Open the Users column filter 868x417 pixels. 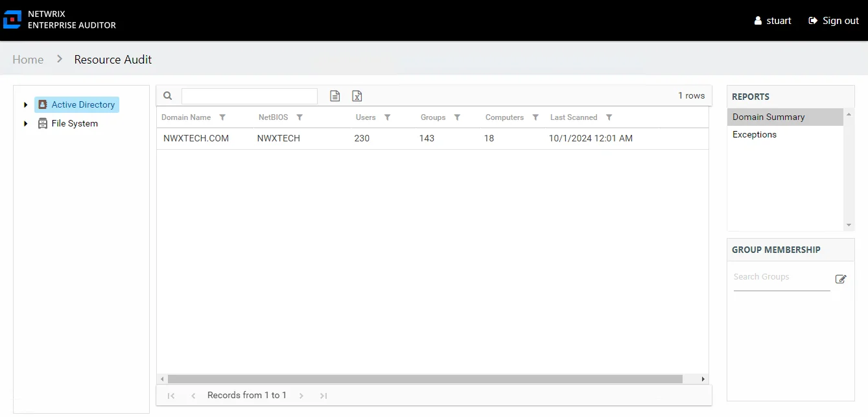388,117
